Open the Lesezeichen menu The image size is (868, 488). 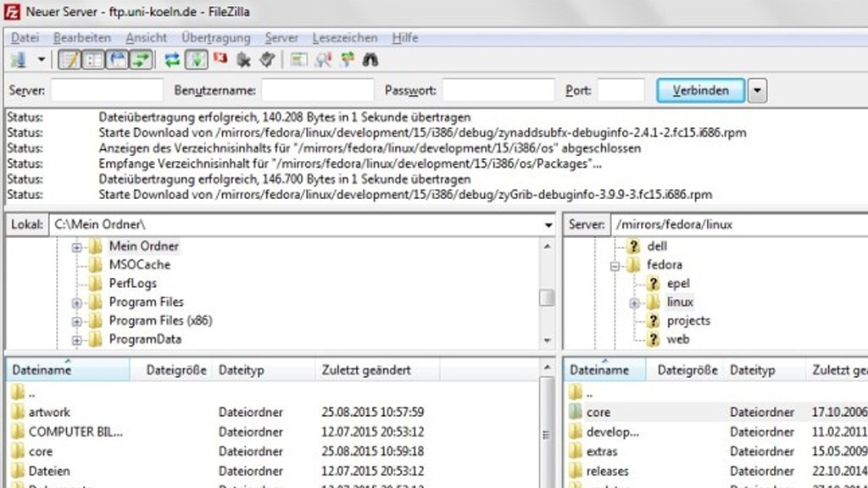tap(345, 37)
